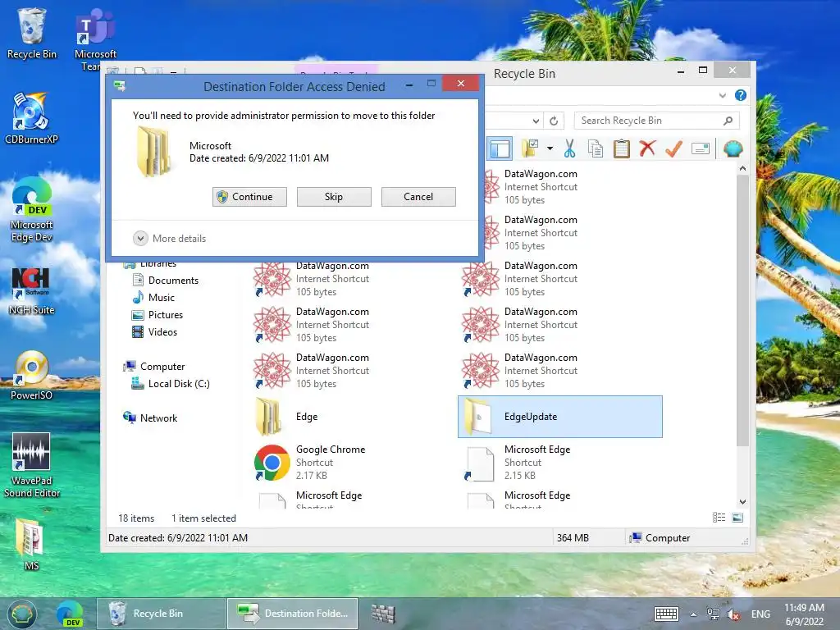
Task: Launch Edge Dev from the taskbar
Action: pyautogui.click(x=70, y=614)
